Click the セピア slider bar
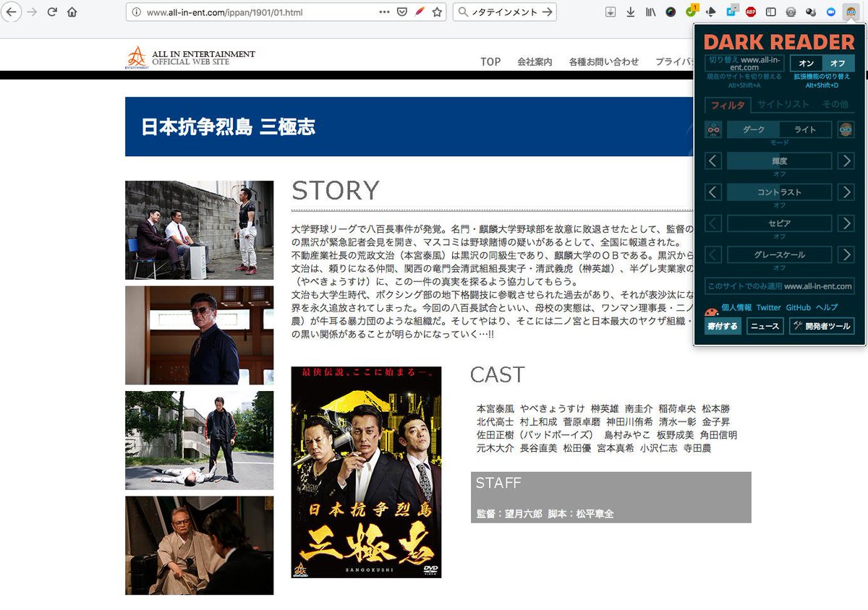This screenshot has width=868, height=610. pyautogui.click(x=780, y=223)
